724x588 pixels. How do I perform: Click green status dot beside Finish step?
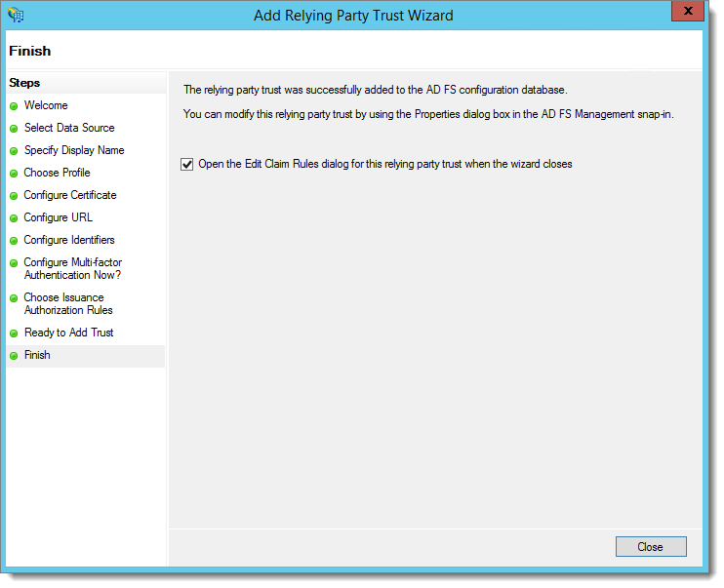click(x=14, y=356)
